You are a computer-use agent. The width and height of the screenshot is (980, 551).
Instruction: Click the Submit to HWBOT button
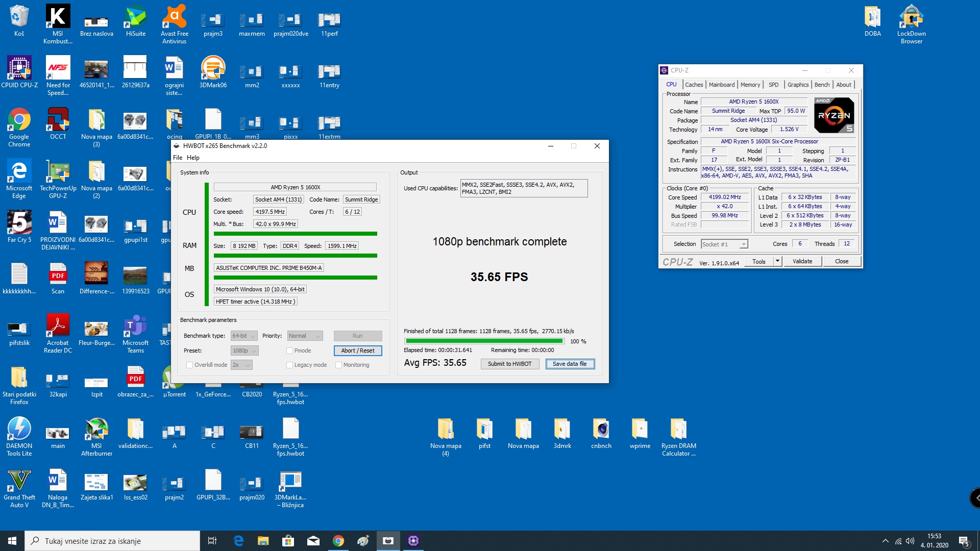click(x=509, y=364)
